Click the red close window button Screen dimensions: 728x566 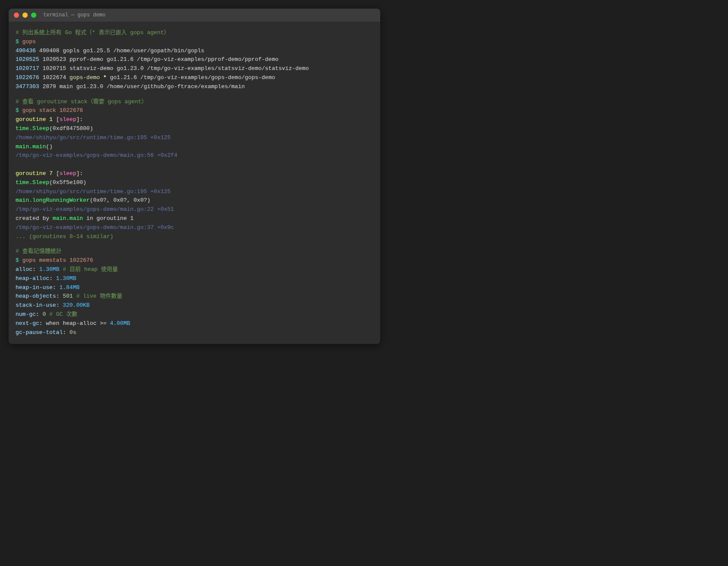pos(16,15)
